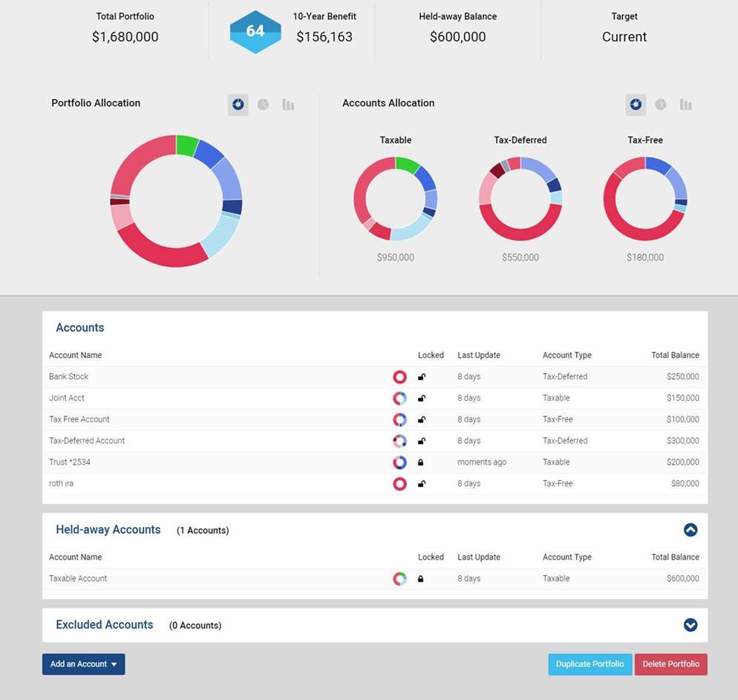Open Tax Free Account allocation donut icon
This screenshot has height=700, width=738.
[x=399, y=419]
